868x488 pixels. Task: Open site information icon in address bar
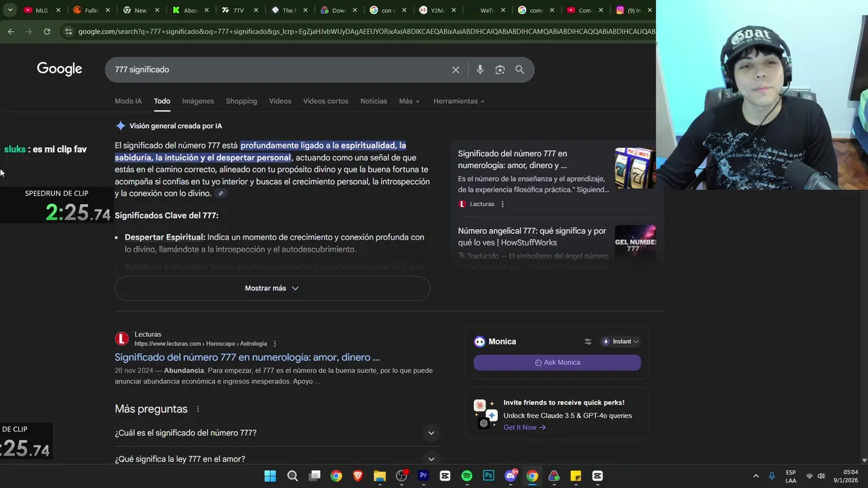68,31
